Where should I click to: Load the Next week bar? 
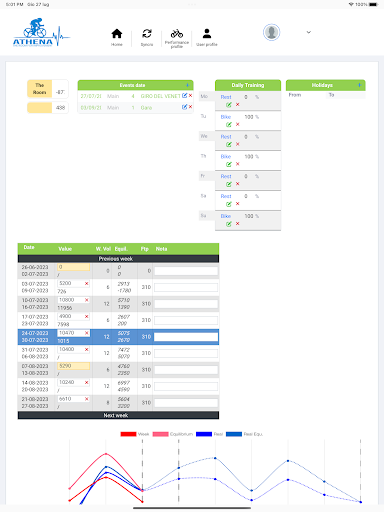(118, 415)
